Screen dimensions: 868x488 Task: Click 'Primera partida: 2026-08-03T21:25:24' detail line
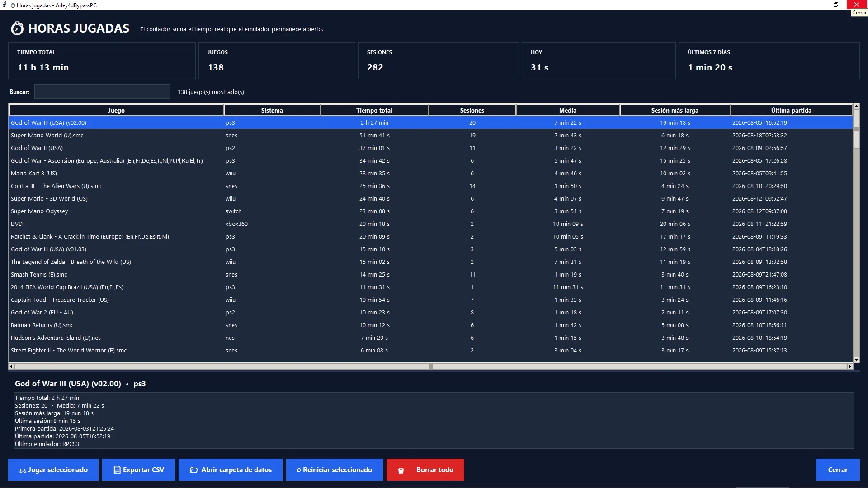[x=64, y=429]
